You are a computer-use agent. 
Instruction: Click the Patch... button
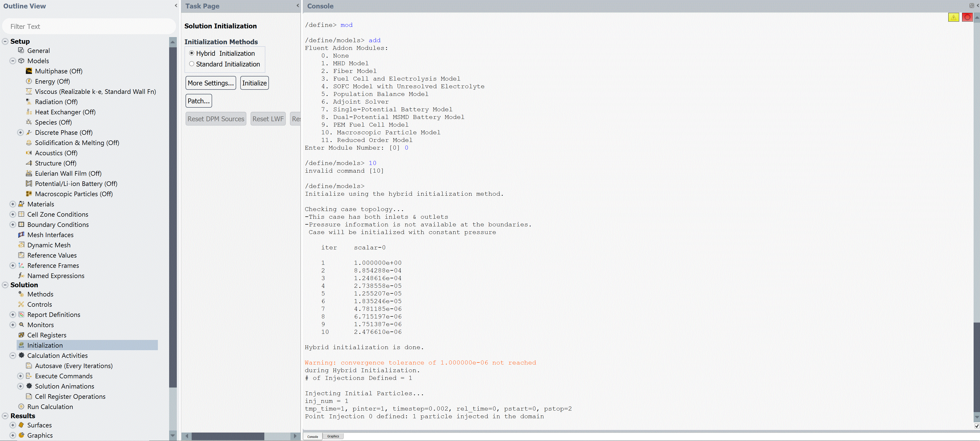[199, 101]
